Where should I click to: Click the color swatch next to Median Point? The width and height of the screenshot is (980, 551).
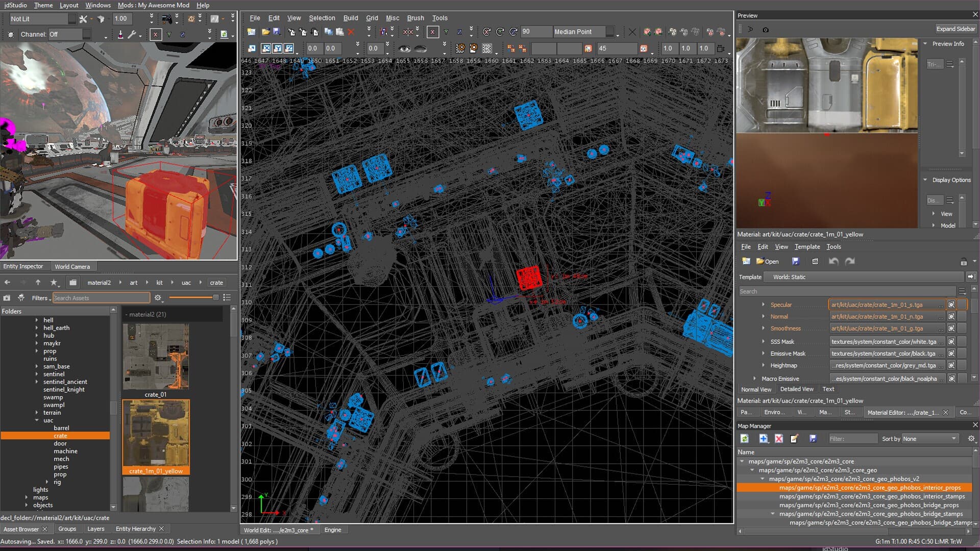click(x=610, y=32)
